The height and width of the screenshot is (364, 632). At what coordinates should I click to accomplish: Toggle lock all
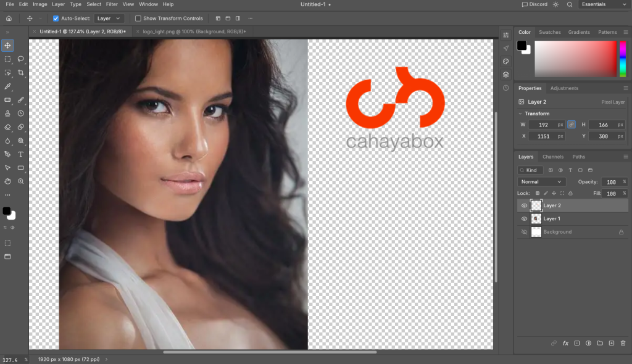570,194
